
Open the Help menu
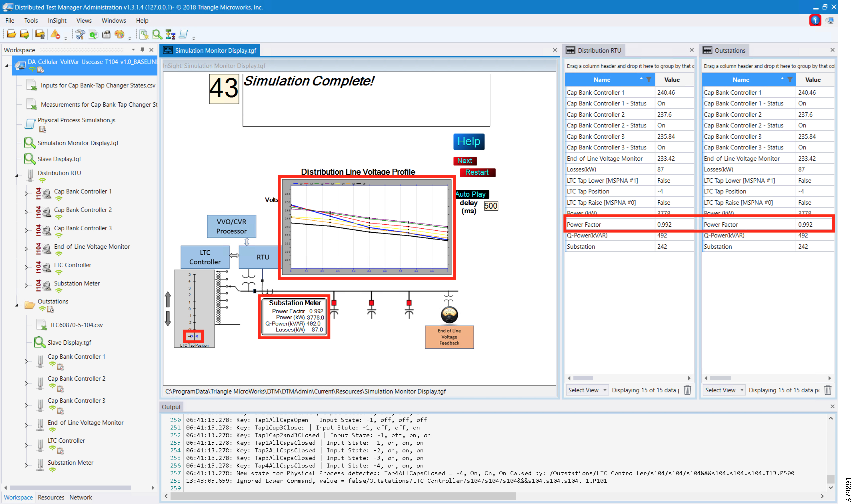click(x=142, y=21)
